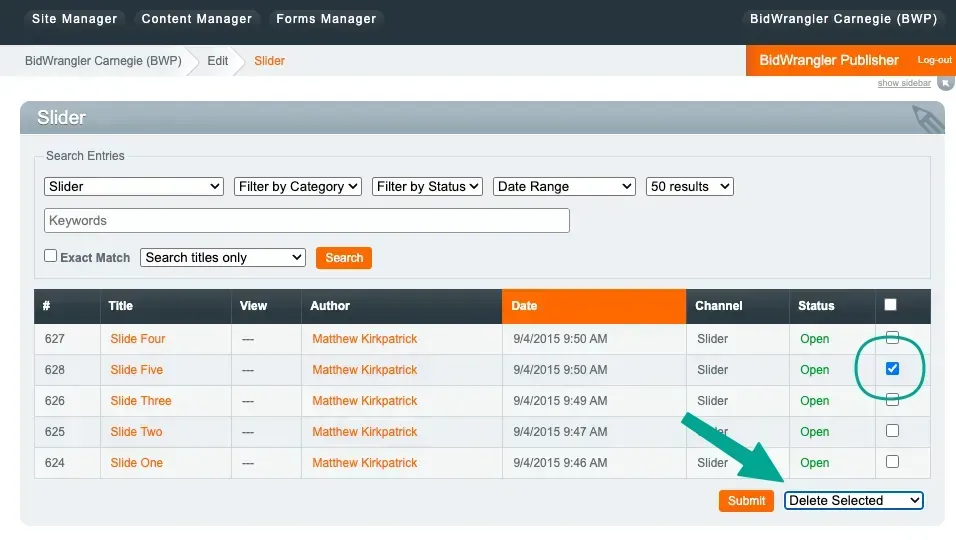Screen dimensions: 956x540
Task: Click BidWrangler Carnegie (BWP) in top bar
Action: 843,19
